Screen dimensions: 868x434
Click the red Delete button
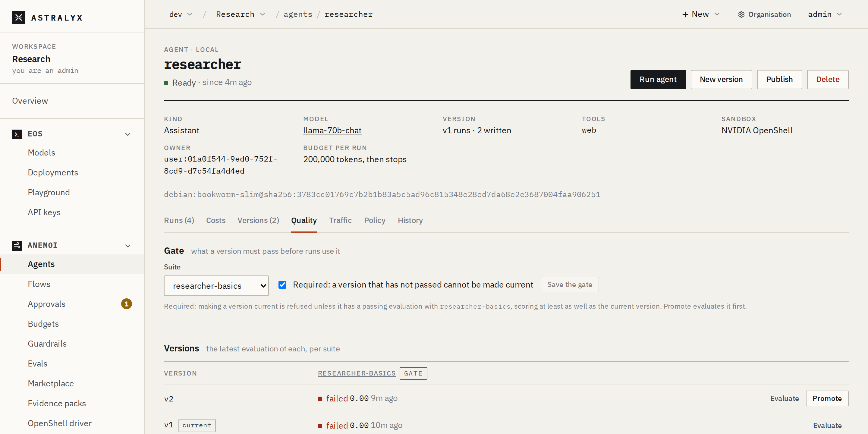tap(828, 80)
